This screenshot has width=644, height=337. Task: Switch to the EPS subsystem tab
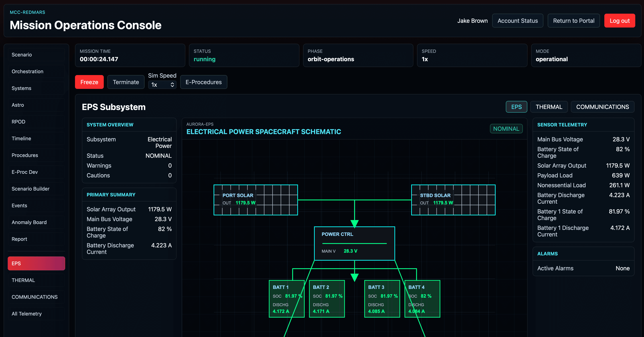516,107
